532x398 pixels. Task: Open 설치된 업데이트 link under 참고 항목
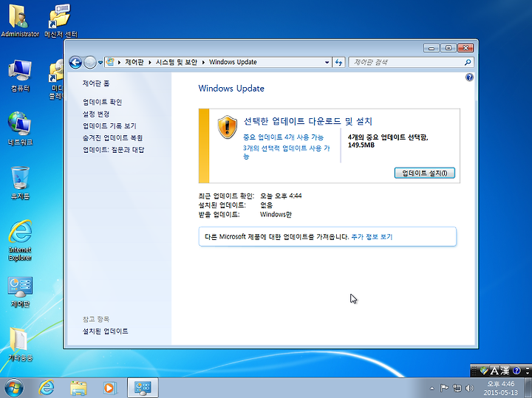(x=105, y=332)
